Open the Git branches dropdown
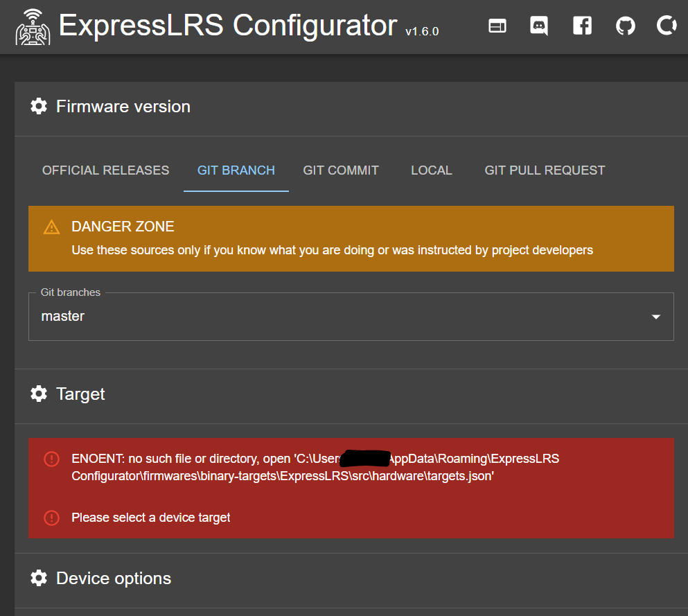This screenshot has height=616, width=688. (351, 317)
